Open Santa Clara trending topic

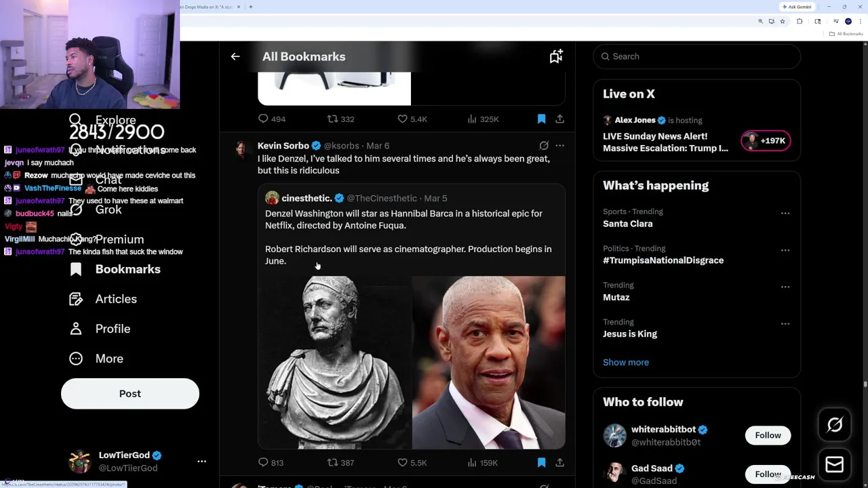(x=627, y=224)
